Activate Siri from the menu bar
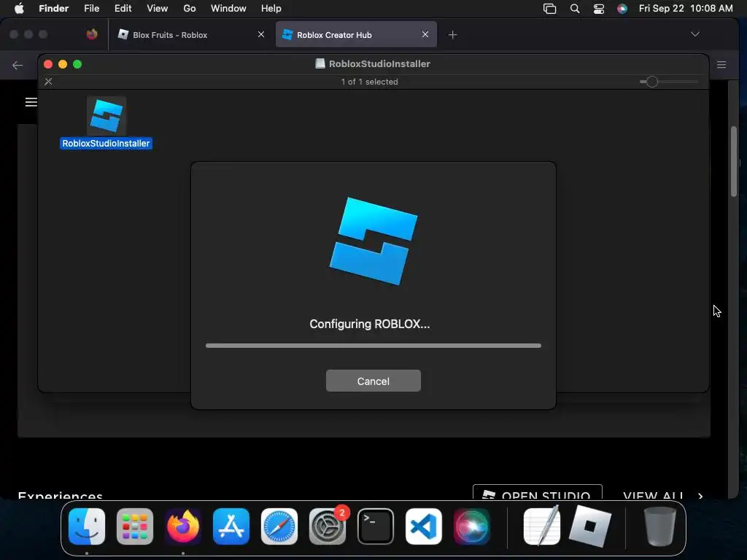Screen dimensions: 747x560 pos(622,9)
